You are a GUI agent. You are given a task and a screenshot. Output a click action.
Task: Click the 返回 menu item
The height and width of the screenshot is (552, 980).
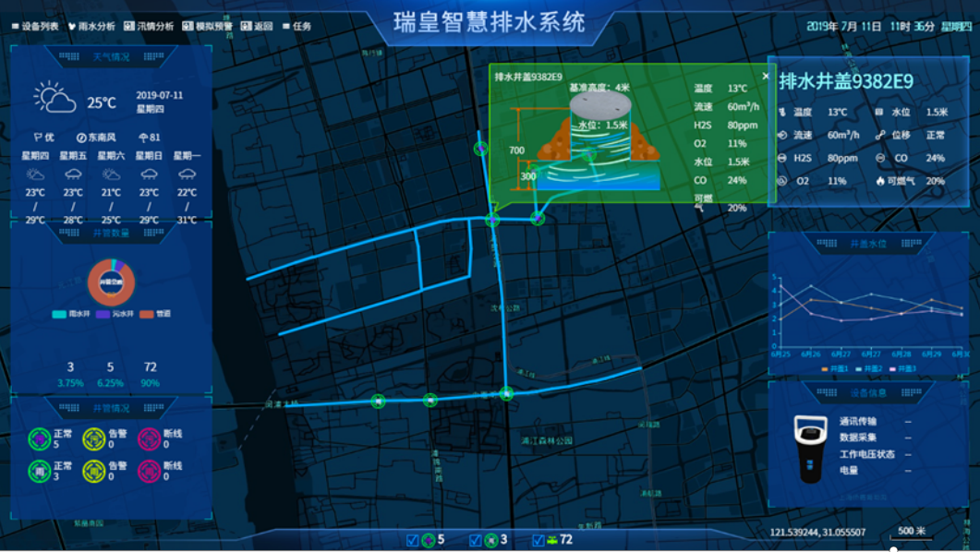coord(257,26)
